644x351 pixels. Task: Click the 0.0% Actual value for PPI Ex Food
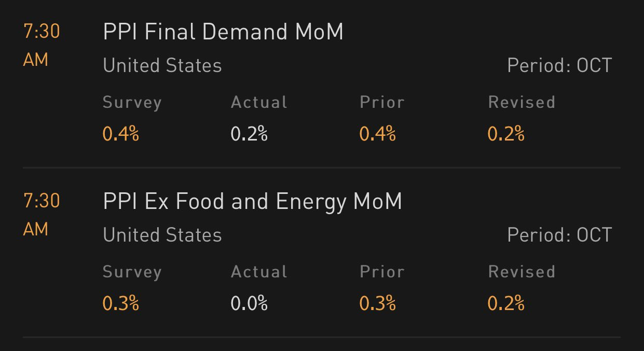[x=249, y=303]
